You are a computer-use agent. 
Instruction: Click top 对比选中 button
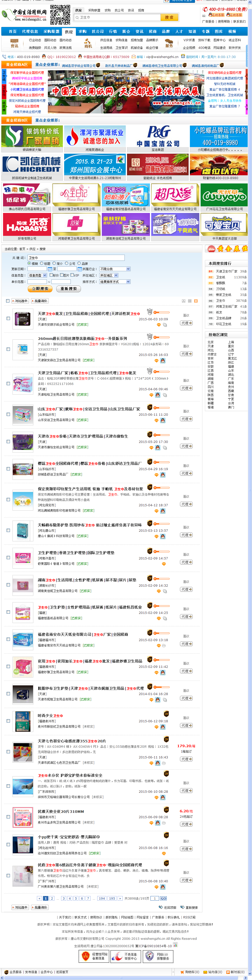point(20,301)
